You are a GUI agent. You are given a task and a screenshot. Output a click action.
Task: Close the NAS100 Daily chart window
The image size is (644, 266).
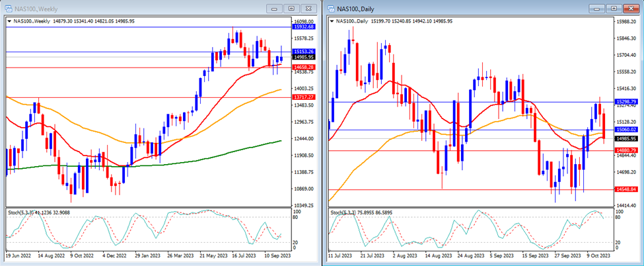pos(631,9)
